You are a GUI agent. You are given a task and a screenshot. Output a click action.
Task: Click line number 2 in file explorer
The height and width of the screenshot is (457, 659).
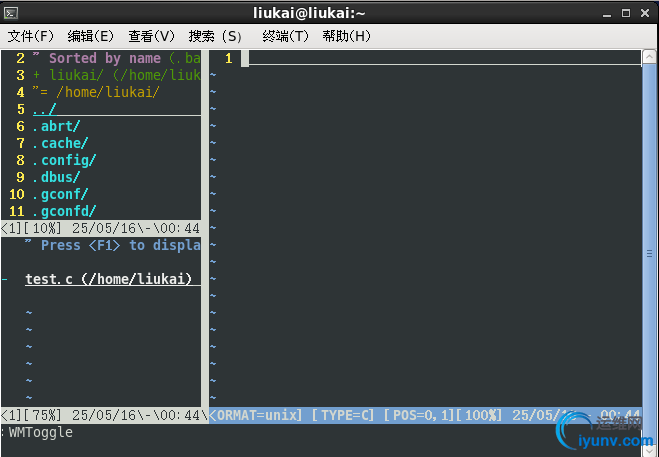[20, 58]
